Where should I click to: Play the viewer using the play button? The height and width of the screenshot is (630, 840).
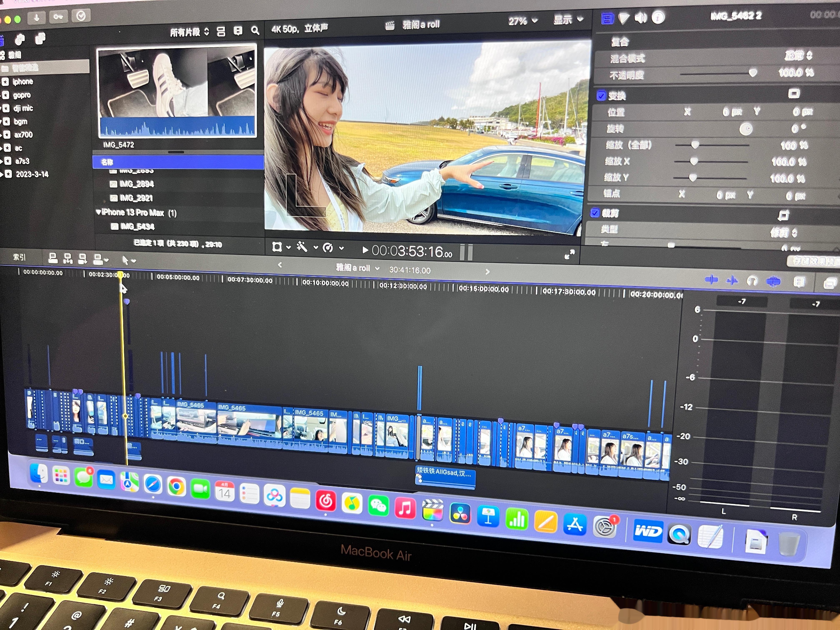[x=365, y=250]
